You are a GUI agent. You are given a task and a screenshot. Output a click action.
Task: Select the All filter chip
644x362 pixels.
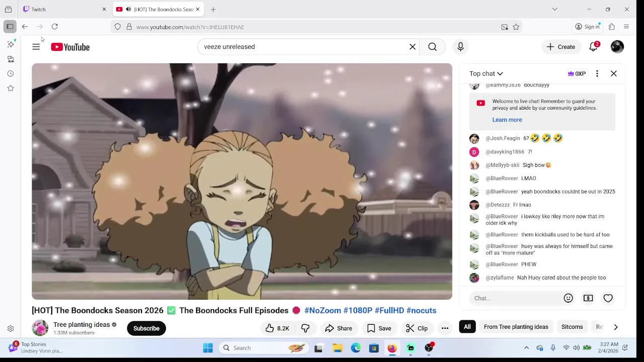(467, 327)
